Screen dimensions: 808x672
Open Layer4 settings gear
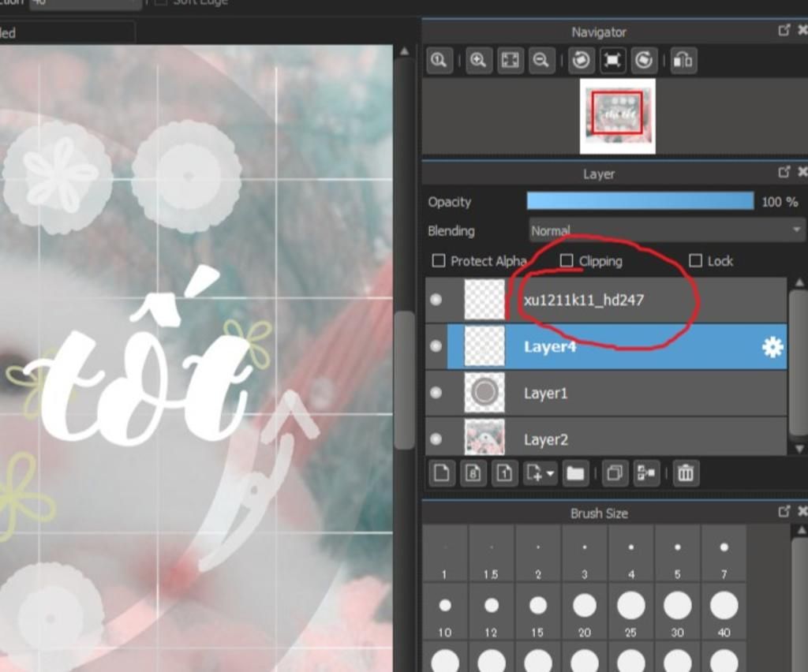coord(772,347)
